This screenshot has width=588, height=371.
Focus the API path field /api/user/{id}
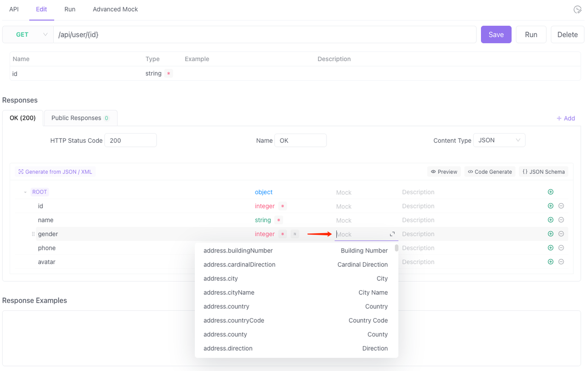click(265, 34)
